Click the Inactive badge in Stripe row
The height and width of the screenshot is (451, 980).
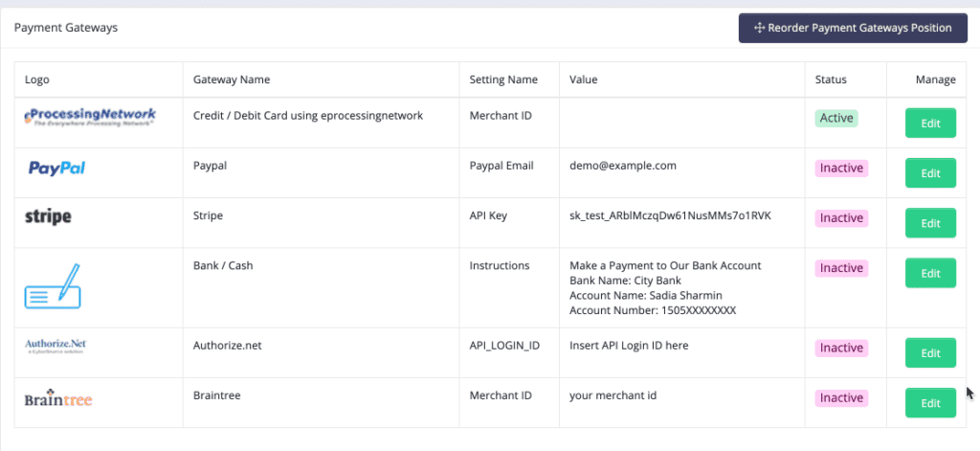[841, 217]
